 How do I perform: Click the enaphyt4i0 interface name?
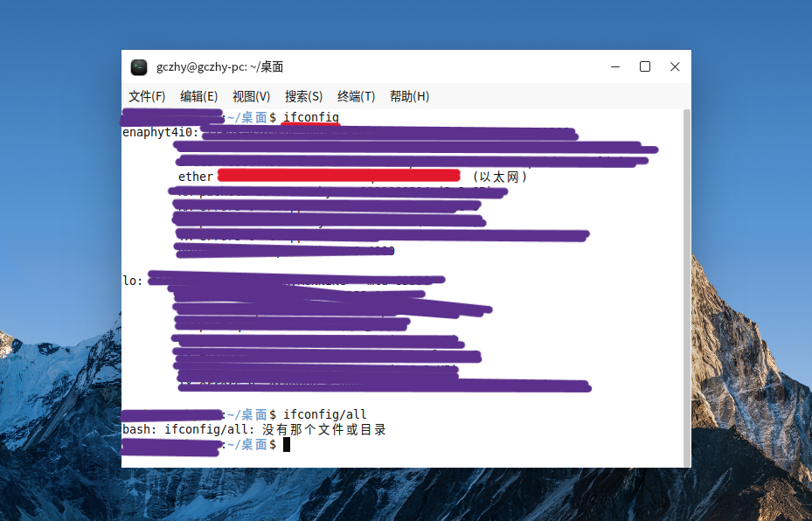click(x=160, y=132)
